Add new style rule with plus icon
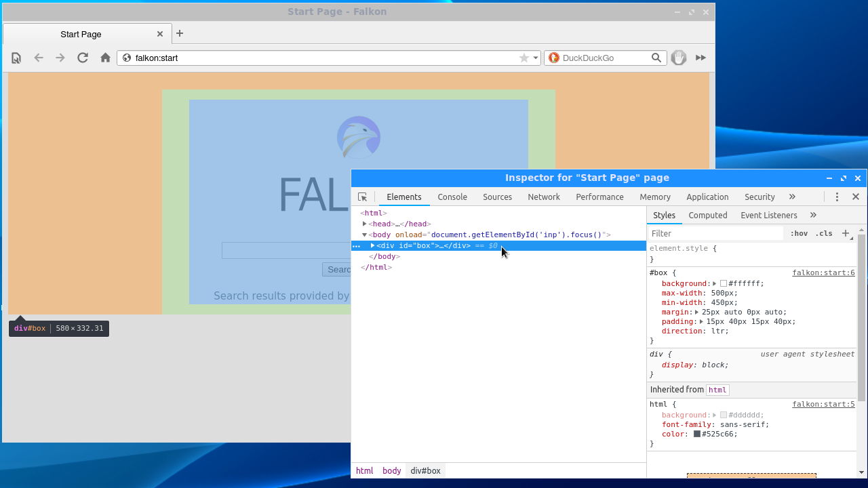Screen dimensions: 868x488 coord(846,234)
